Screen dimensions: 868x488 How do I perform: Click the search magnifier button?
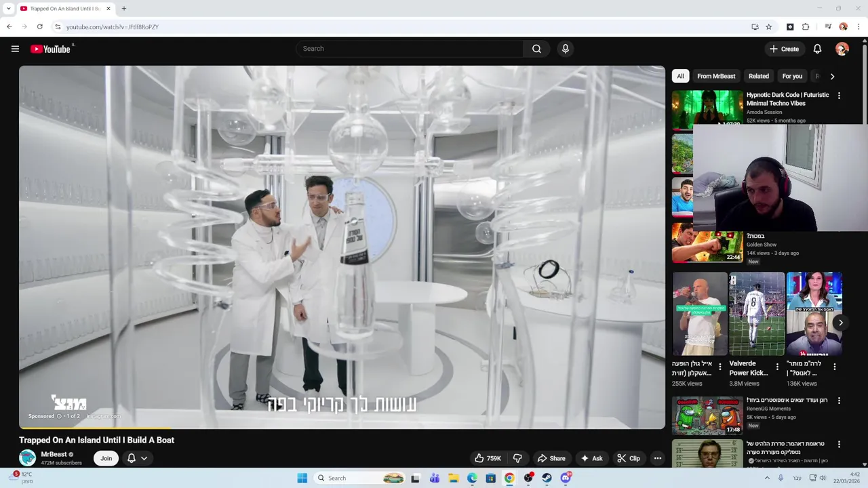coord(536,49)
